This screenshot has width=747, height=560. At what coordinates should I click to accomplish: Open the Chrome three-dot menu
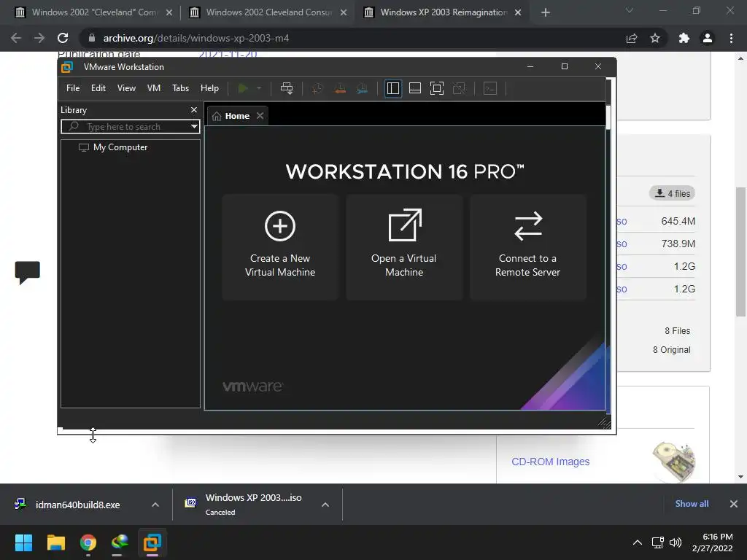731,38
